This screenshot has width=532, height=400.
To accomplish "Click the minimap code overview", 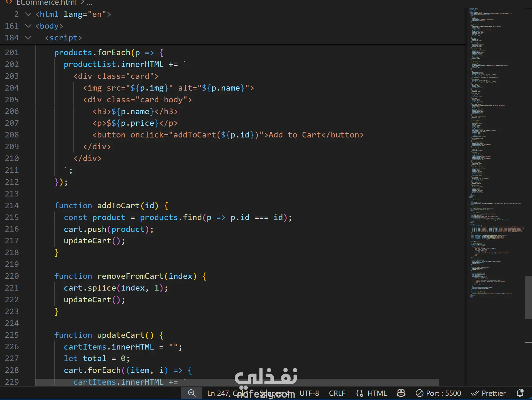I will (495, 153).
